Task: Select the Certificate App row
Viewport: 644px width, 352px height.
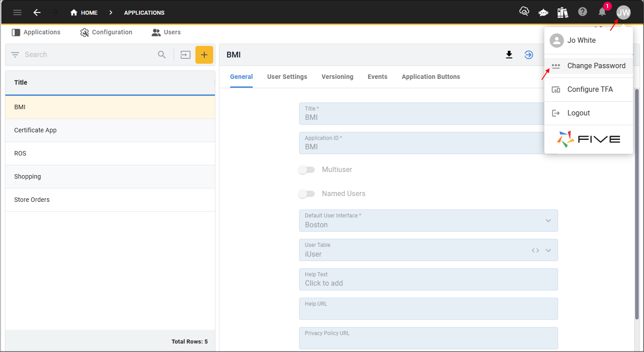Action: coord(110,131)
